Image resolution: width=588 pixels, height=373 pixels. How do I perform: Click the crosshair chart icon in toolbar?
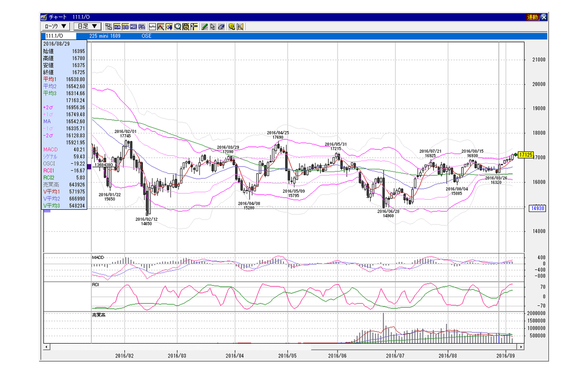pyautogui.click(x=161, y=27)
